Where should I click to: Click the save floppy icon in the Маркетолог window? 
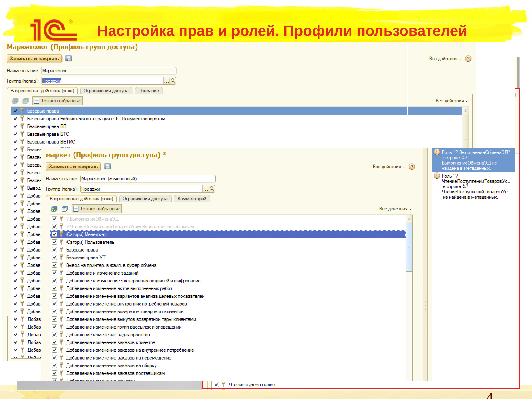(x=68, y=58)
